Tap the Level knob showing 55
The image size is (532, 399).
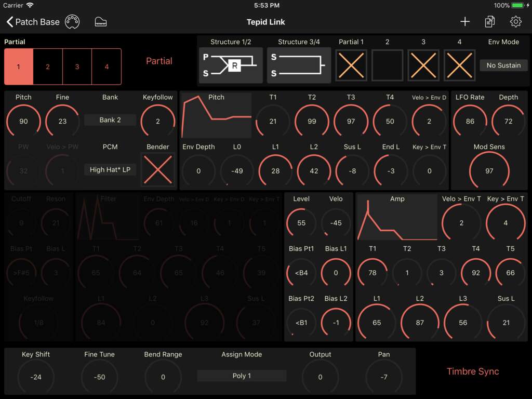[301, 223]
